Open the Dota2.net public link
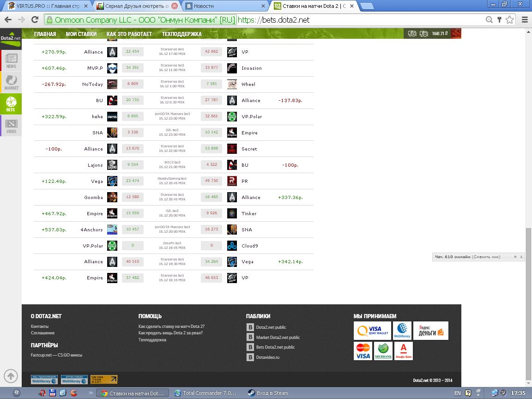The height and width of the screenshot is (399, 532). (271, 327)
